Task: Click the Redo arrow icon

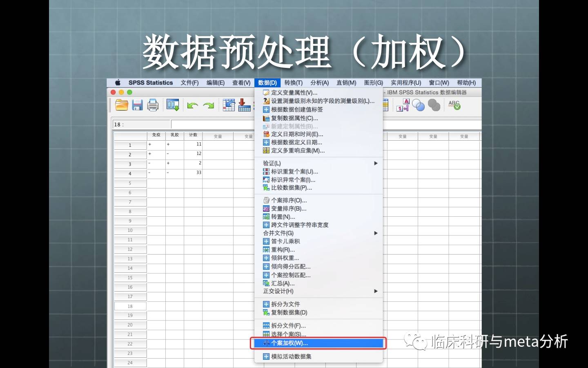Action: (209, 105)
